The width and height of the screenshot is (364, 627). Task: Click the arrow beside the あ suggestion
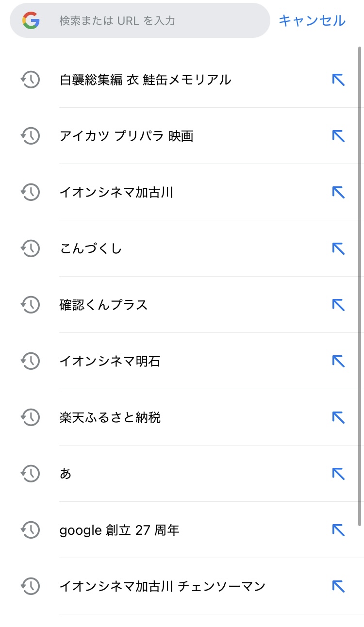(338, 474)
